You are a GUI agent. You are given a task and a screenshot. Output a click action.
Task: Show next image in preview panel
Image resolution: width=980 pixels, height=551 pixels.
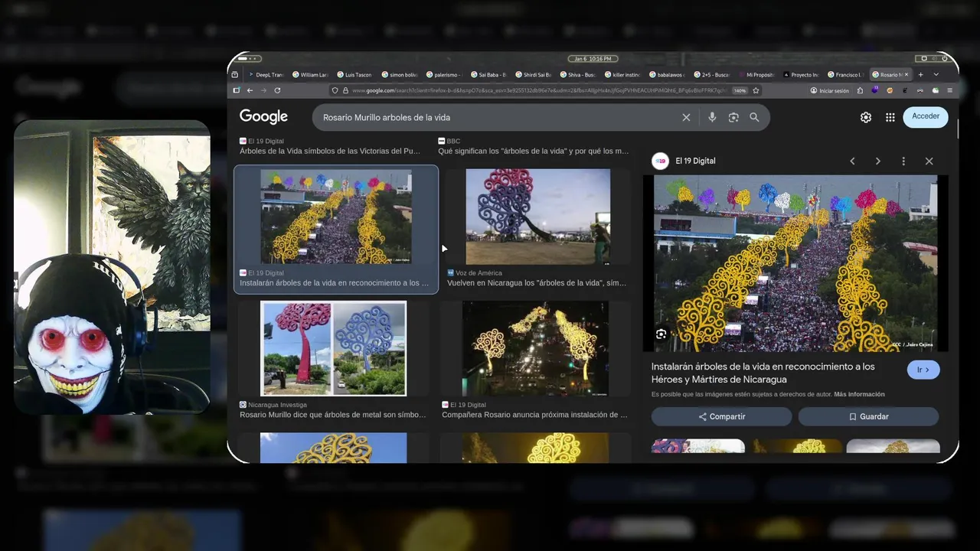point(877,161)
